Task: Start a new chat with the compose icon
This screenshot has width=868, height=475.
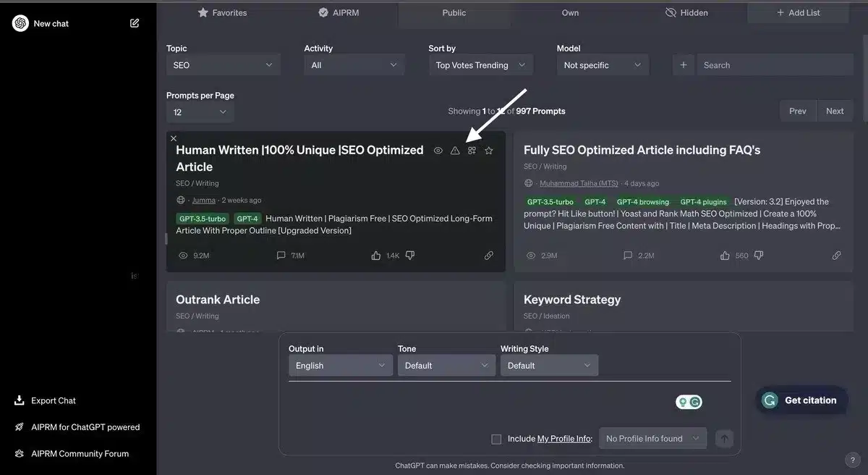Action: click(x=135, y=23)
